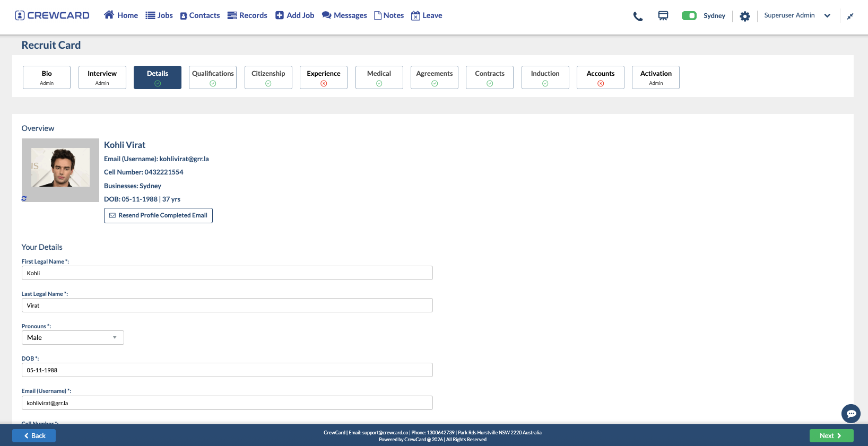This screenshot has height=446, width=868.
Task: Click the 'Kohli Virat' overview name
Action: (125, 145)
